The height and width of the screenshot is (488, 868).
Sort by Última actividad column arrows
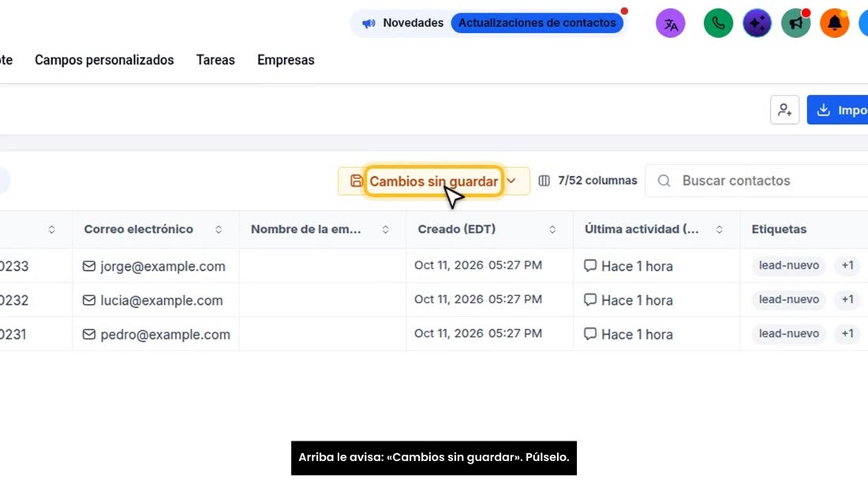coord(719,229)
